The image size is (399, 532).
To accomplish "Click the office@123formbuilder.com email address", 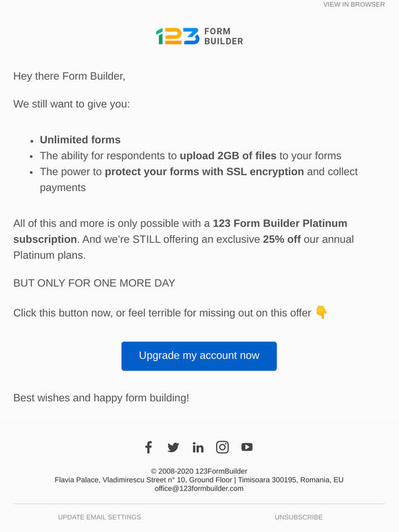I will [199, 489].
